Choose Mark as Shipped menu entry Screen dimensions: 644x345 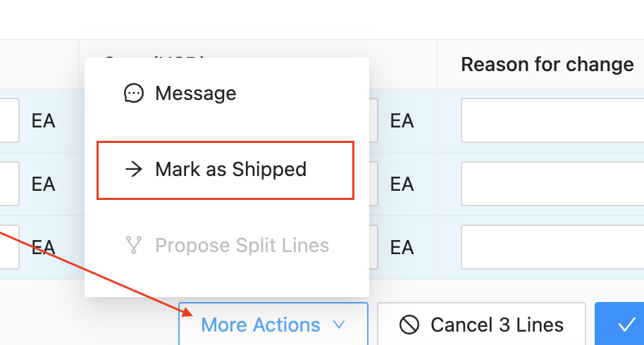tap(225, 170)
